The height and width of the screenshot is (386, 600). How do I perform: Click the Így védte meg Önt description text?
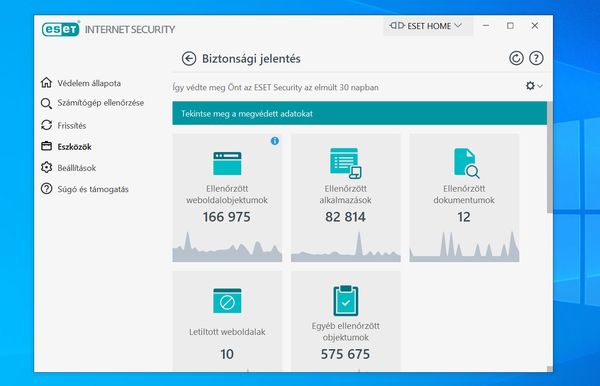click(x=276, y=87)
